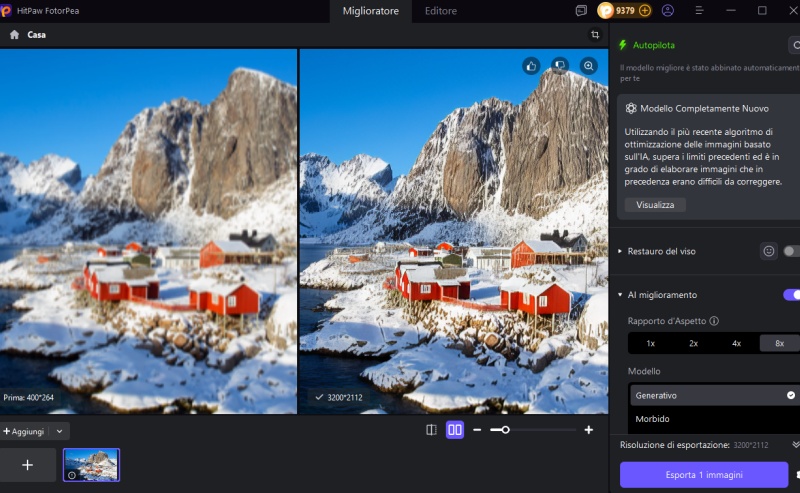Choose the Generativo model
This screenshot has width=800, height=493.
715,396
